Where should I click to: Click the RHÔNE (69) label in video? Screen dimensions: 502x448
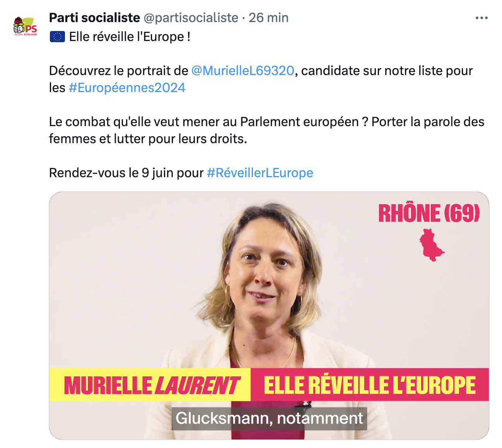point(429,213)
